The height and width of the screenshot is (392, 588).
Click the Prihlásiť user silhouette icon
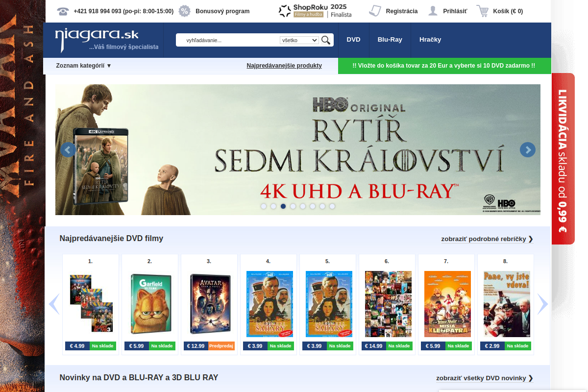(x=433, y=11)
